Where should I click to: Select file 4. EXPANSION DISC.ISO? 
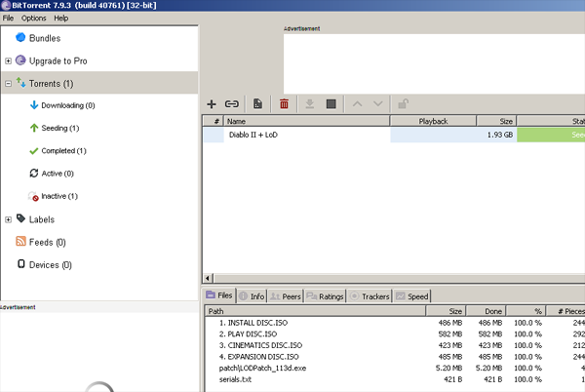point(259,357)
